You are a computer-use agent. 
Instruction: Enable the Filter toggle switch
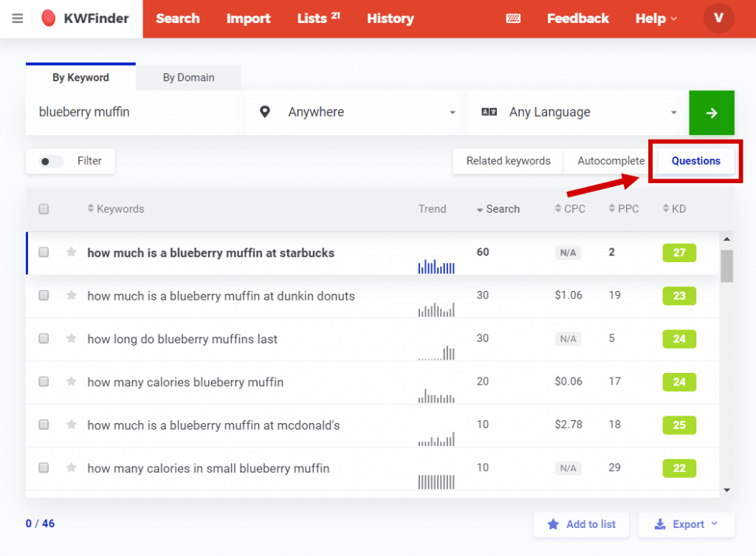point(50,161)
